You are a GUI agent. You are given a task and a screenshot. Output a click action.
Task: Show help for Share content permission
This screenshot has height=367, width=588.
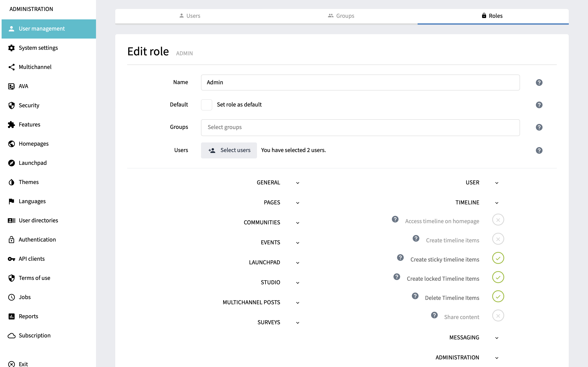coord(434,315)
